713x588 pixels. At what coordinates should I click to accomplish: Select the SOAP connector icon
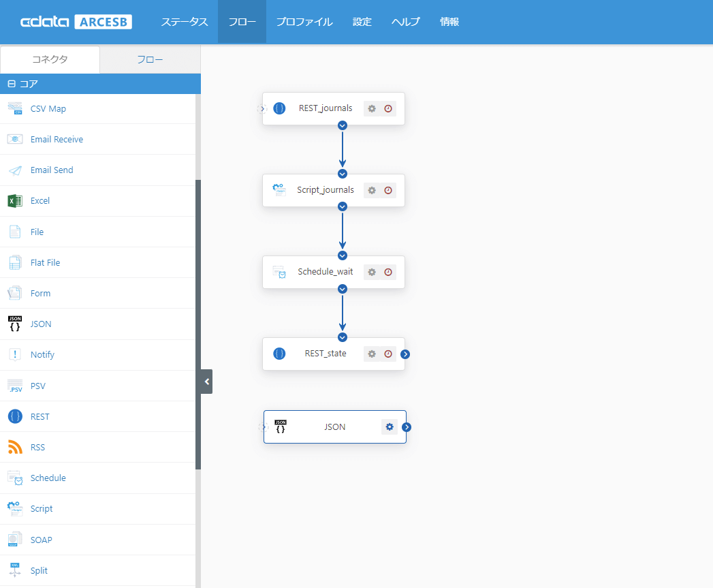pos(15,540)
